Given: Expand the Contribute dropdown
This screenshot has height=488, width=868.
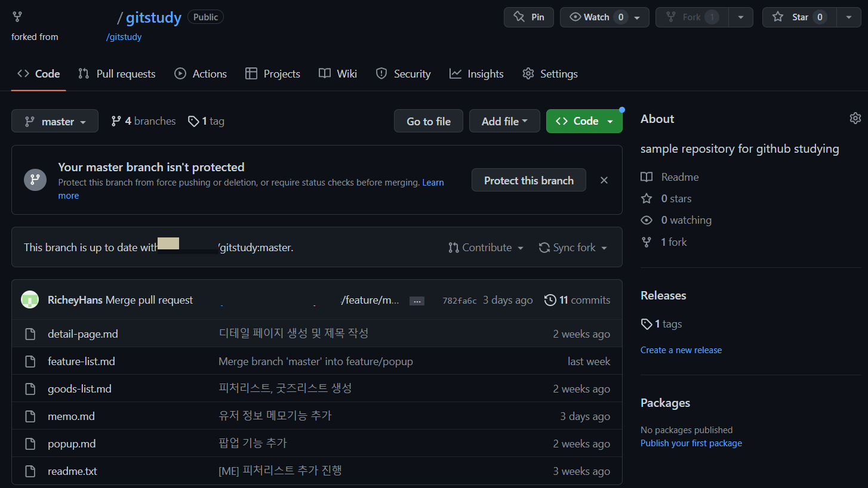Looking at the screenshot, I should tap(486, 248).
